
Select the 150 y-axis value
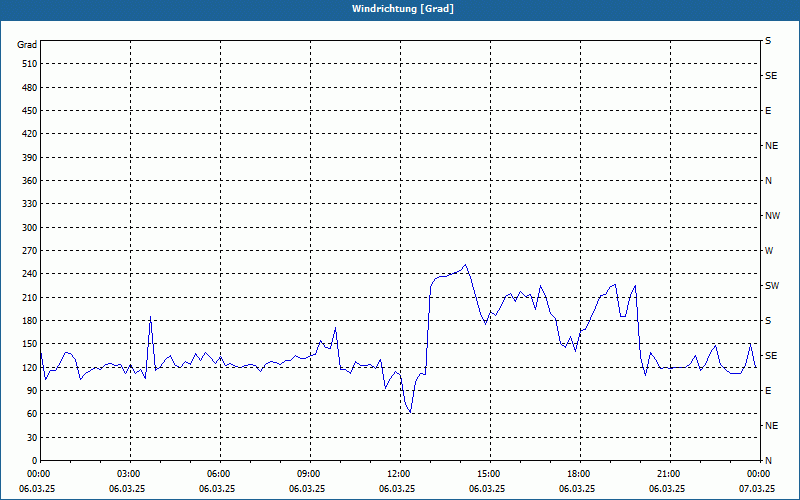pos(30,344)
